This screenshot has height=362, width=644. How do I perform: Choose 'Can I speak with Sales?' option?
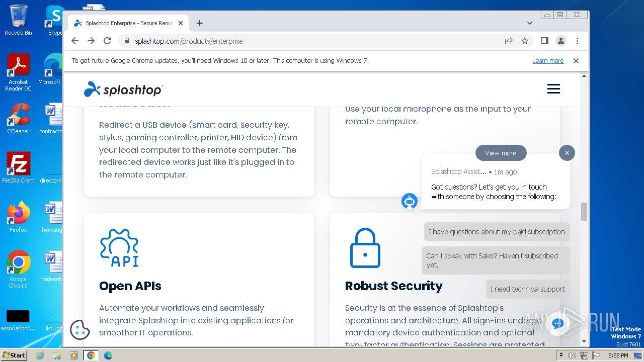pyautogui.click(x=496, y=260)
